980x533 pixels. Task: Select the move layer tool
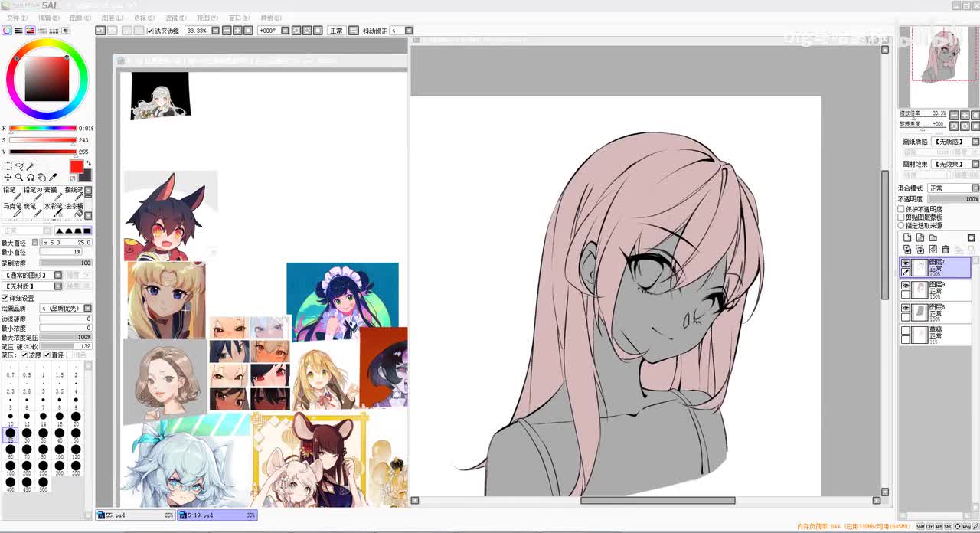point(8,177)
